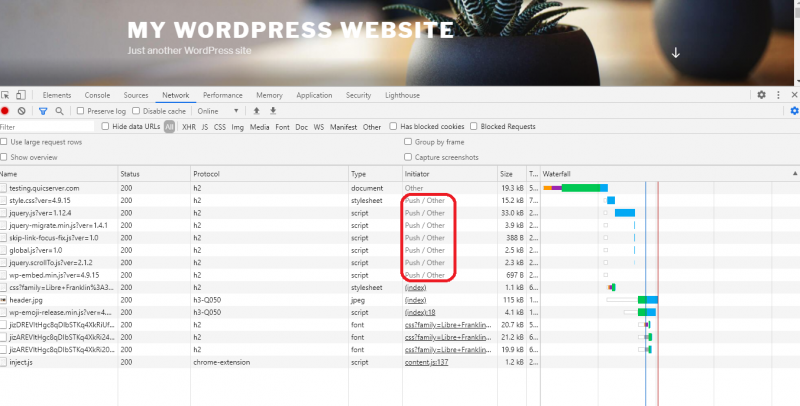The image size is (800, 406).
Task: Filter requests by WS
Action: (x=319, y=126)
